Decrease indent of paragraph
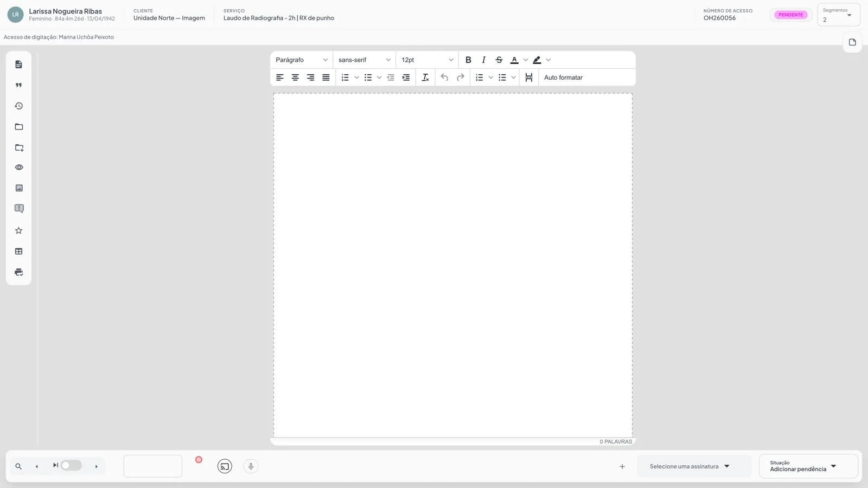The width and height of the screenshot is (868, 488). click(x=391, y=78)
